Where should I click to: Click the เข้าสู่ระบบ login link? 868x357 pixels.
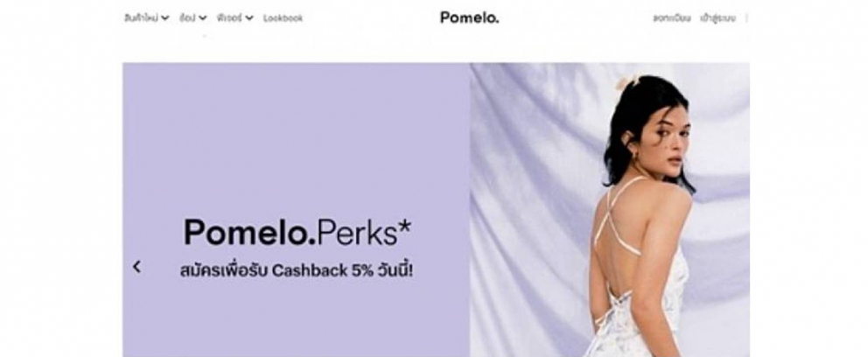pos(718,18)
